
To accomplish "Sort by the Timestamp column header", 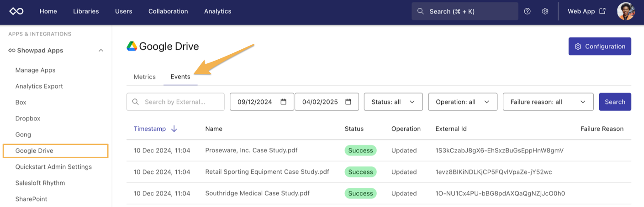I will coord(150,129).
